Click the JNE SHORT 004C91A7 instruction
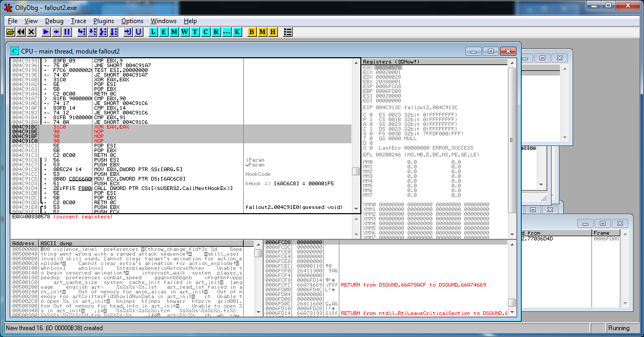 (x=122, y=66)
